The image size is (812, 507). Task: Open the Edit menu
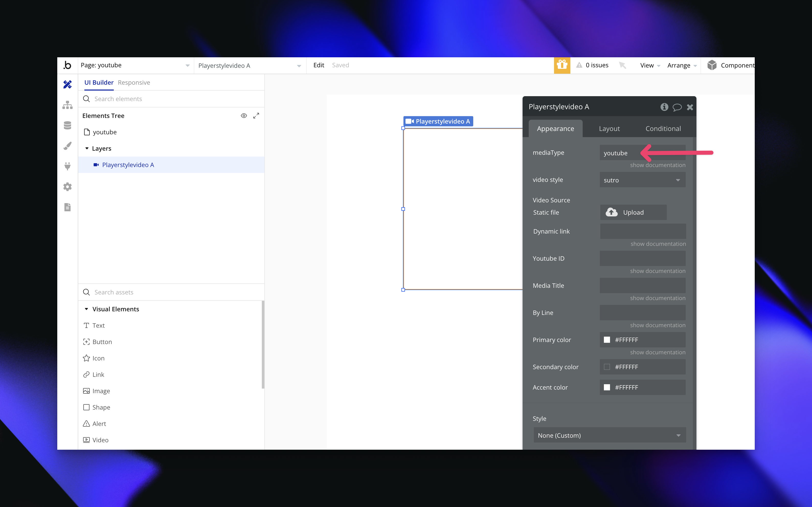coord(318,65)
